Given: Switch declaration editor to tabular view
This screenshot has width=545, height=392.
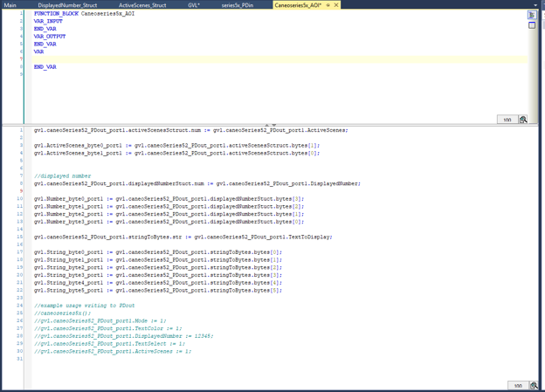Looking at the screenshot, I should [532, 25].
